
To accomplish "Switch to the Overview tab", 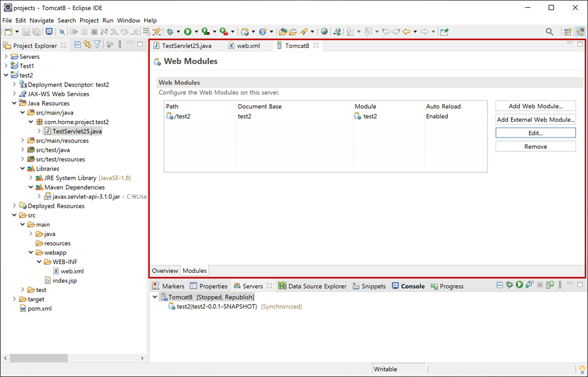I will [165, 271].
